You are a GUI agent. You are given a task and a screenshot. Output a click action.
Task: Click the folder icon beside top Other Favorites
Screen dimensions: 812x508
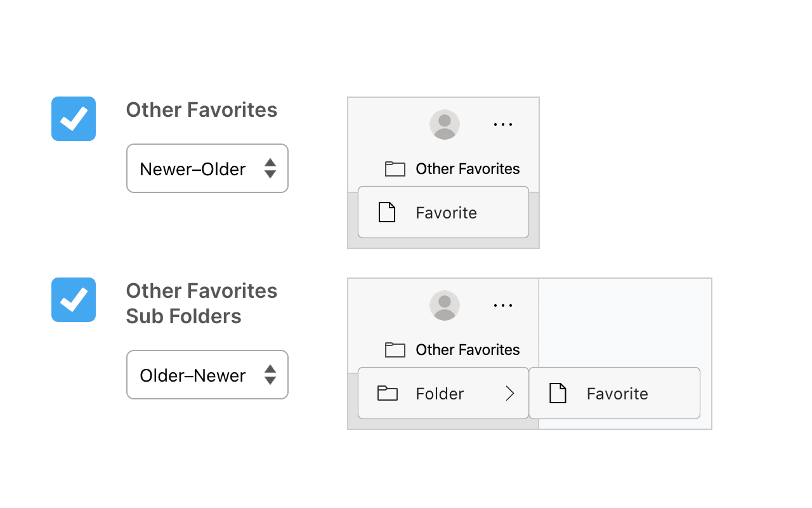(x=395, y=169)
